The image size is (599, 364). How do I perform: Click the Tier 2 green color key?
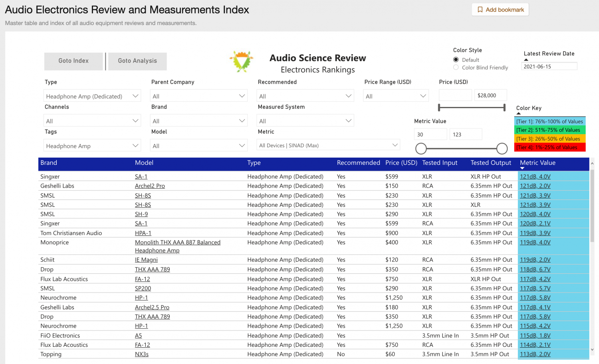[x=550, y=130]
